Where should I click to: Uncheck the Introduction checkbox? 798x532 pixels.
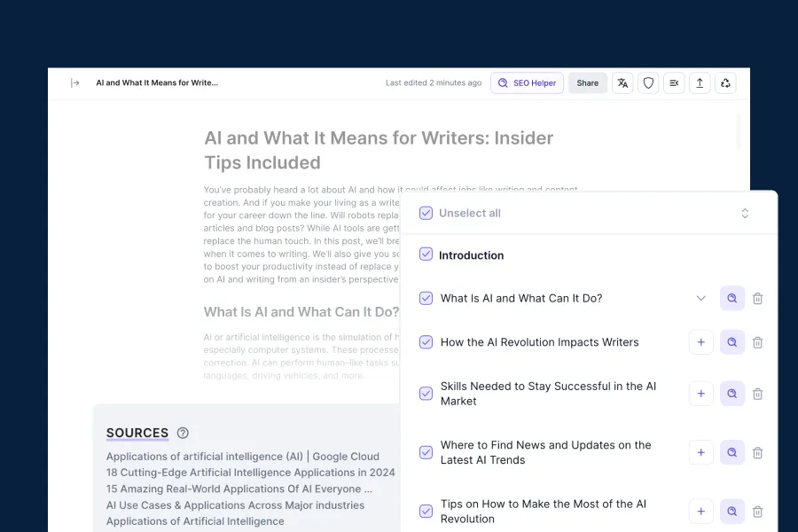[x=426, y=254]
